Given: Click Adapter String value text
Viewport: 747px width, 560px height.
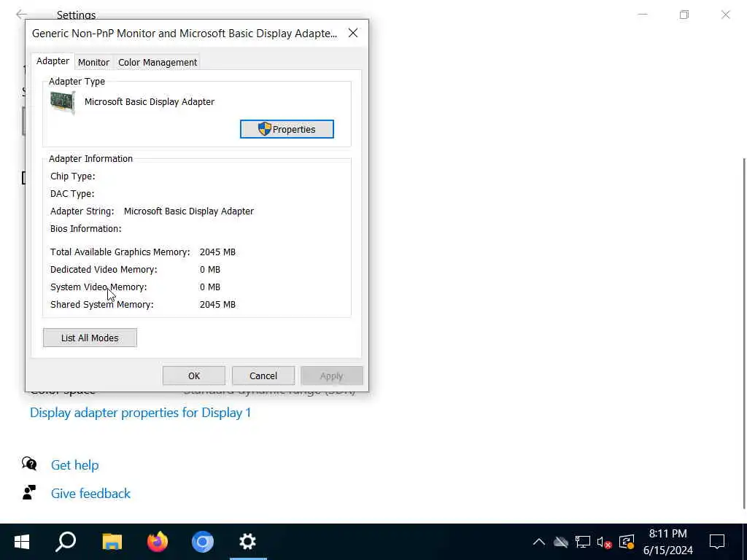Looking at the screenshot, I should click(189, 211).
